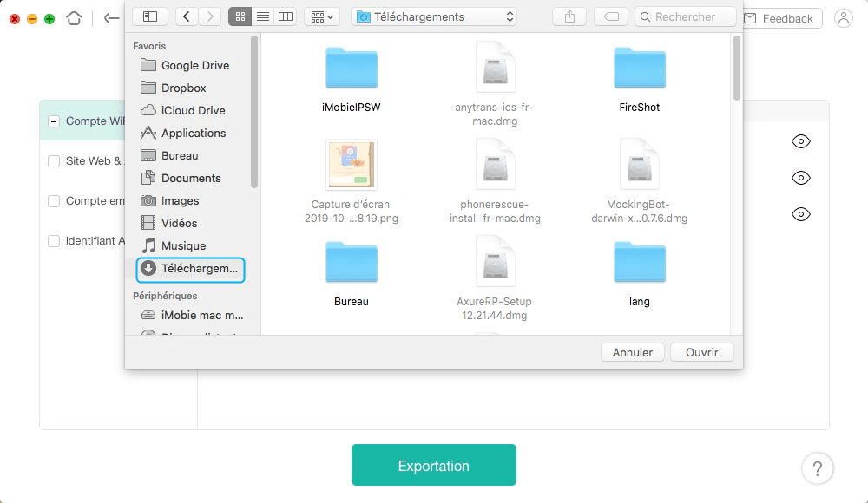Viewport: 868px width, 503px height.
Task: Click the back arrow in app toolbar
Action: click(111, 18)
